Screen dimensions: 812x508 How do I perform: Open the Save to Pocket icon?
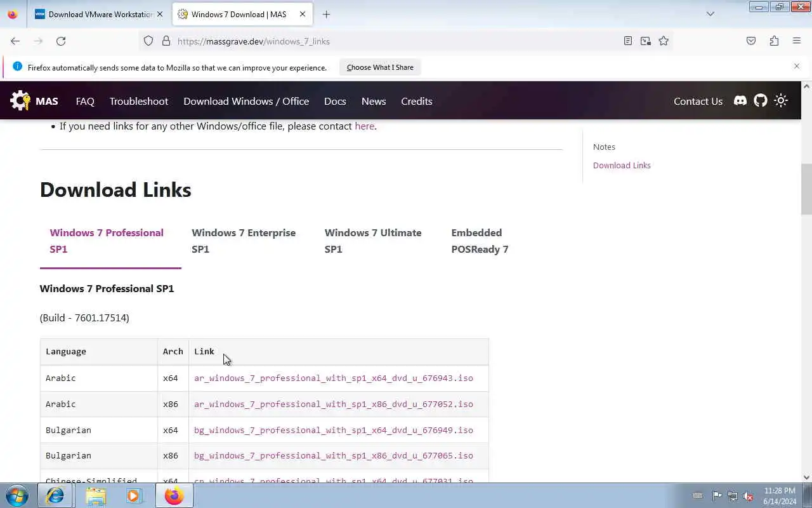tap(751, 41)
